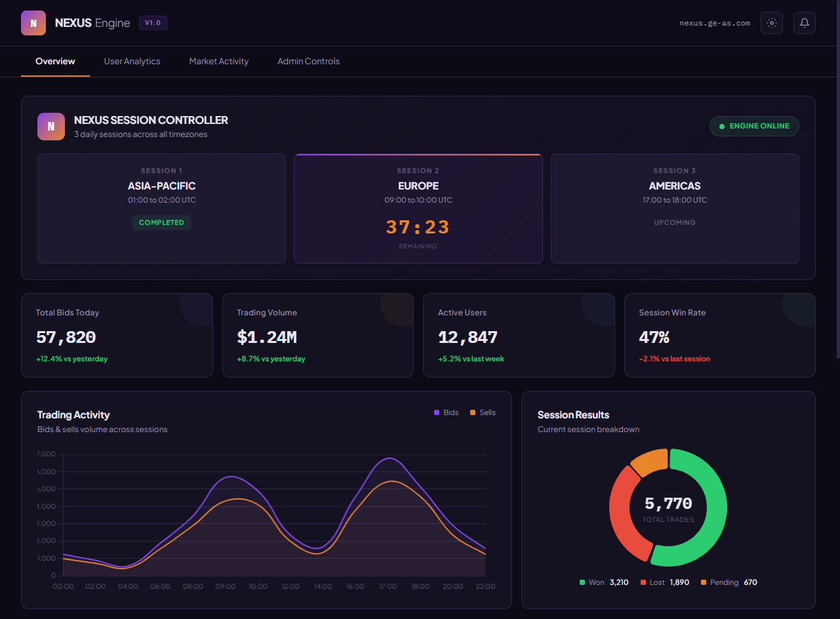Open the Admin Controls tab
Viewport: 840px width, 619px height.
tap(308, 61)
